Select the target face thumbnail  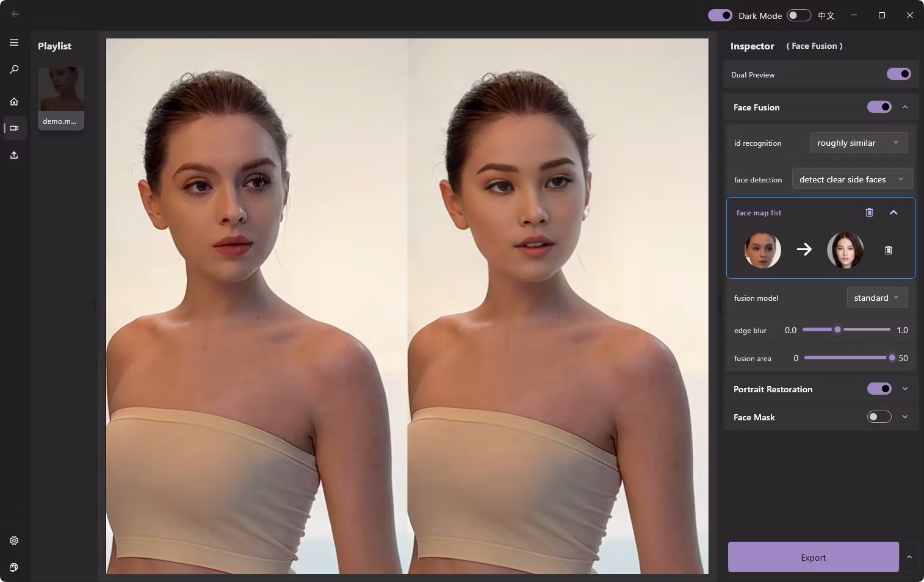click(x=845, y=250)
